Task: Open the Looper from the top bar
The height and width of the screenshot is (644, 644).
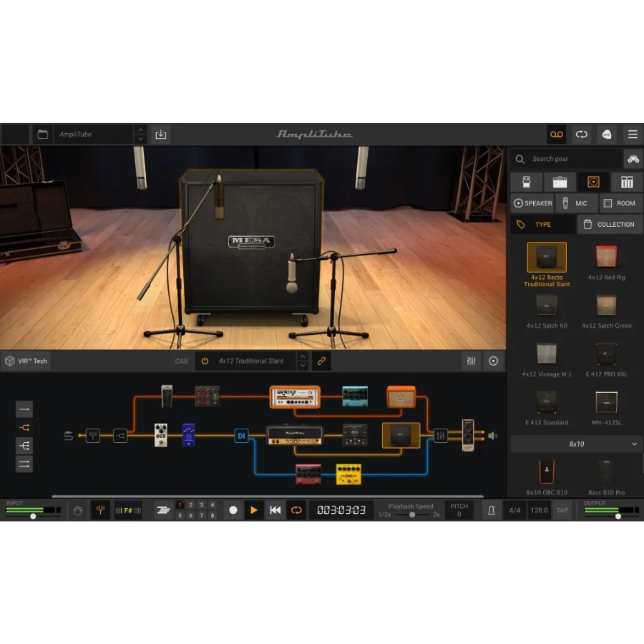Action: tap(582, 135)
